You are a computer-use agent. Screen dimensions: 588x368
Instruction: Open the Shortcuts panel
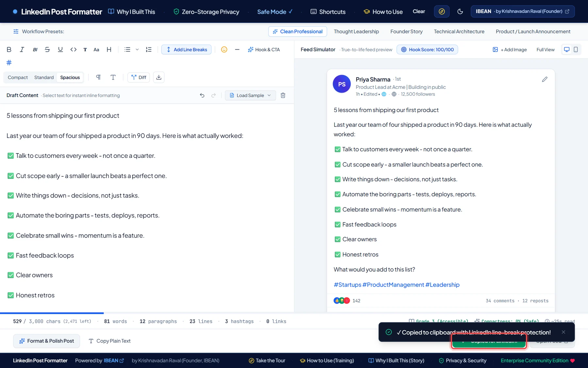pyautogui.click(x=328, y=12)
